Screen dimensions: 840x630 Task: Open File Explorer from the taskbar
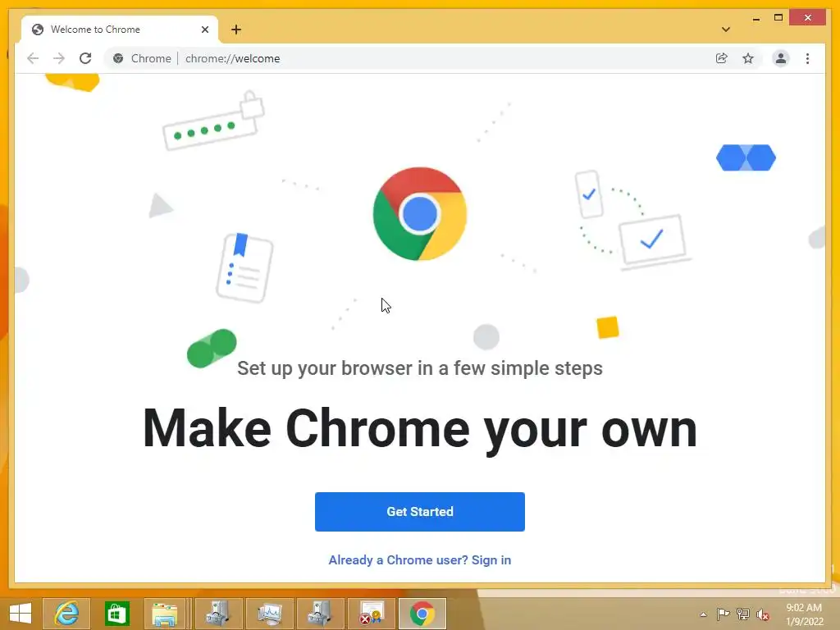pos(165,614)
